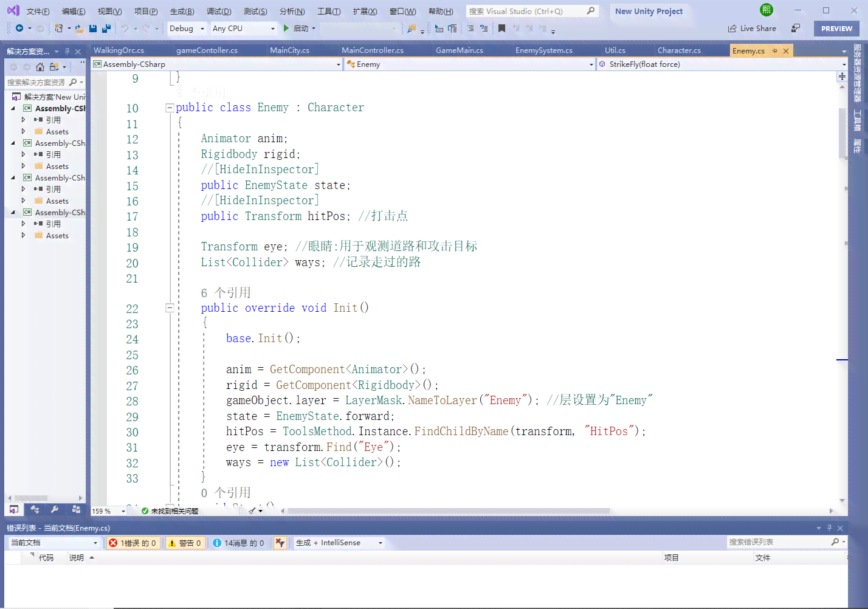Open the Team Explorer icon at bottom

click(76, 509)
